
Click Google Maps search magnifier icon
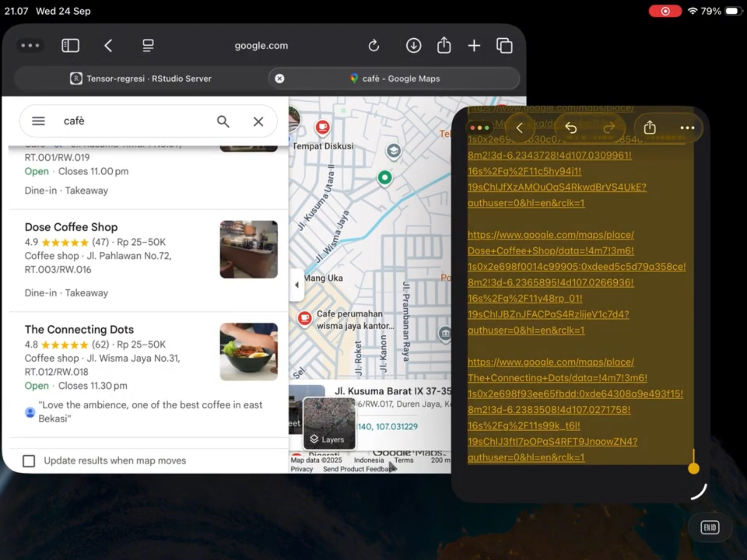pyautogui.click(x=223, y=121)
